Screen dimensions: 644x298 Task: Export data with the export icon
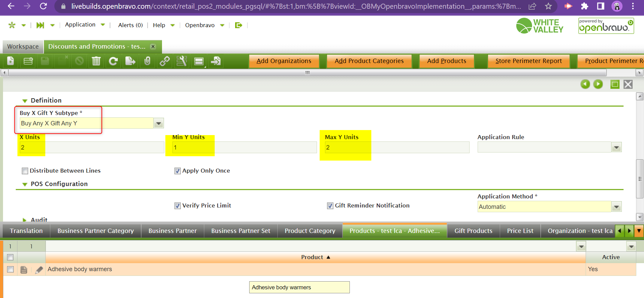(130, 61)
